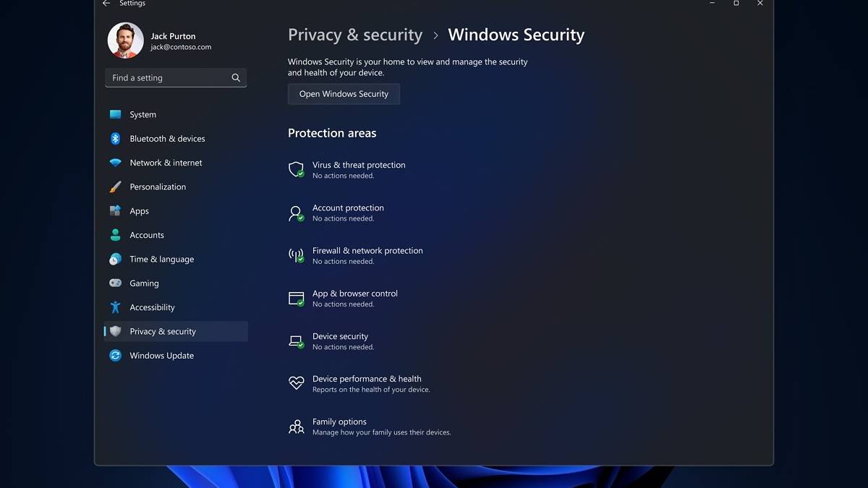Click Jack Purton's profile picture
Viewport: 868px width, 488px height.
(126, 40)
